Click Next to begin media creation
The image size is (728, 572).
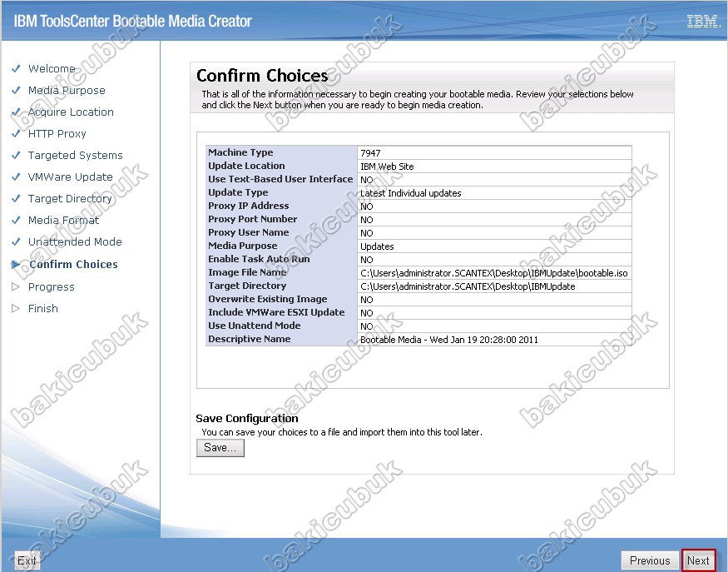[698, 560]
